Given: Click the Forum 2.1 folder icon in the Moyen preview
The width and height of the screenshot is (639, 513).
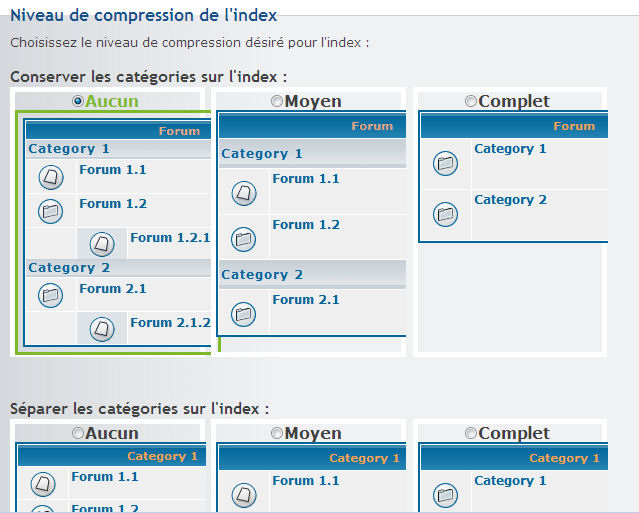Looking at the screenshot, I should pyautogui.click(x=244, y=314).
